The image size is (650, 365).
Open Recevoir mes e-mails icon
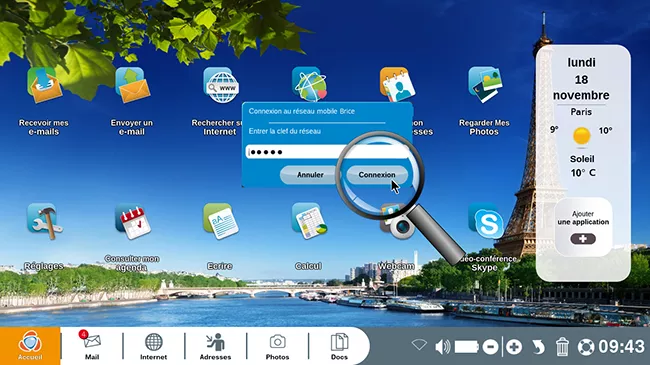[x=44, y=85]
